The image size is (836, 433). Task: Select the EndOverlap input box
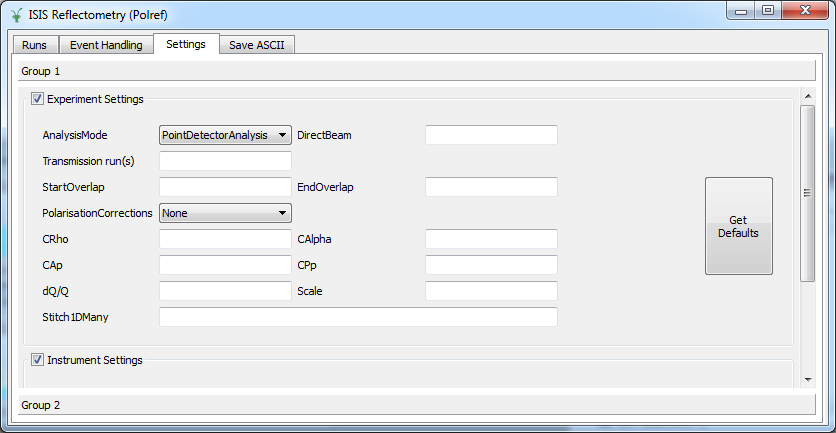pos(491,187)
